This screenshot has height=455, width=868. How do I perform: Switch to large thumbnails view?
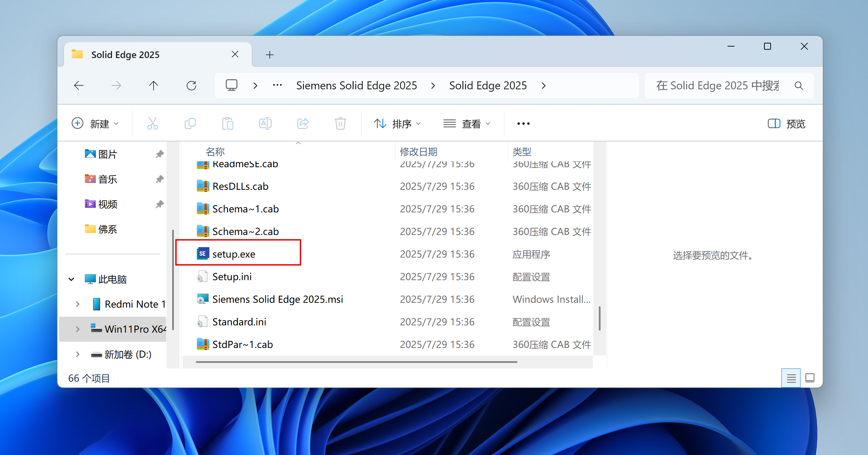tap(810, 378)
